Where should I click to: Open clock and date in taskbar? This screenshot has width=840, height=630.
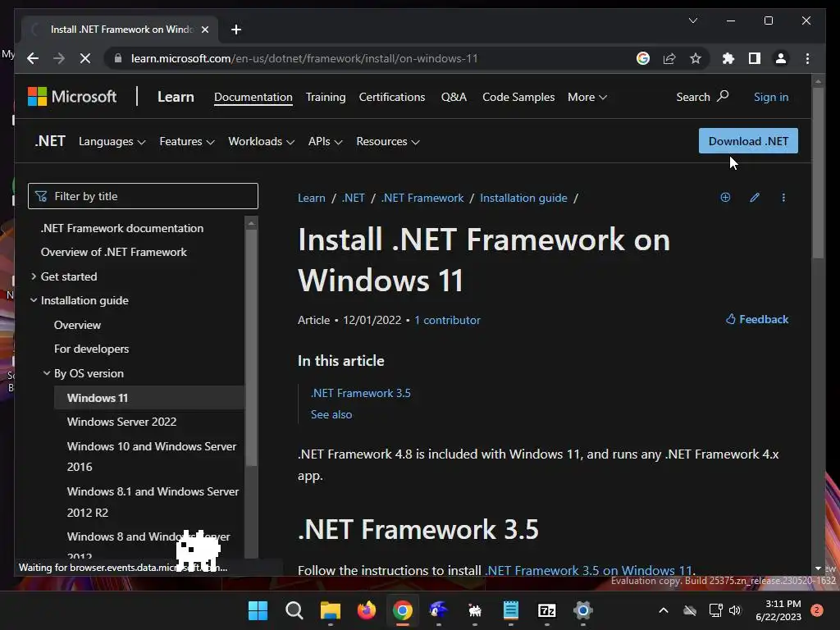[778, 610]
